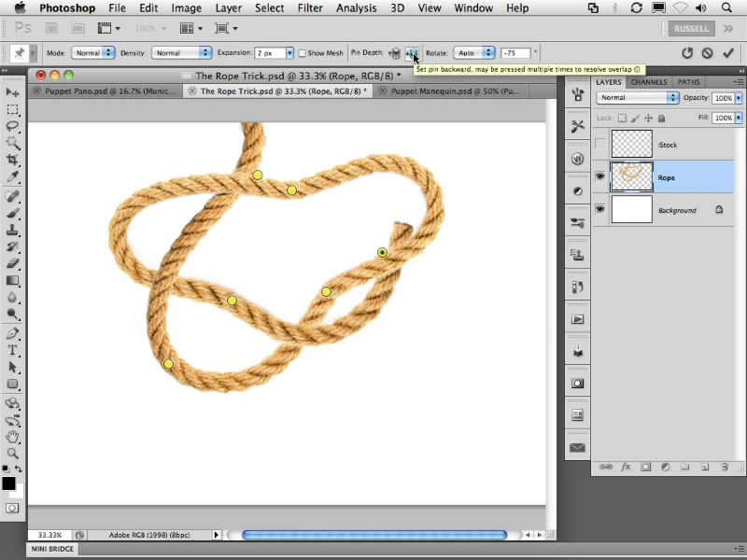
Task: Cancel Puppet Warp transformation
Action: [707, 53]
